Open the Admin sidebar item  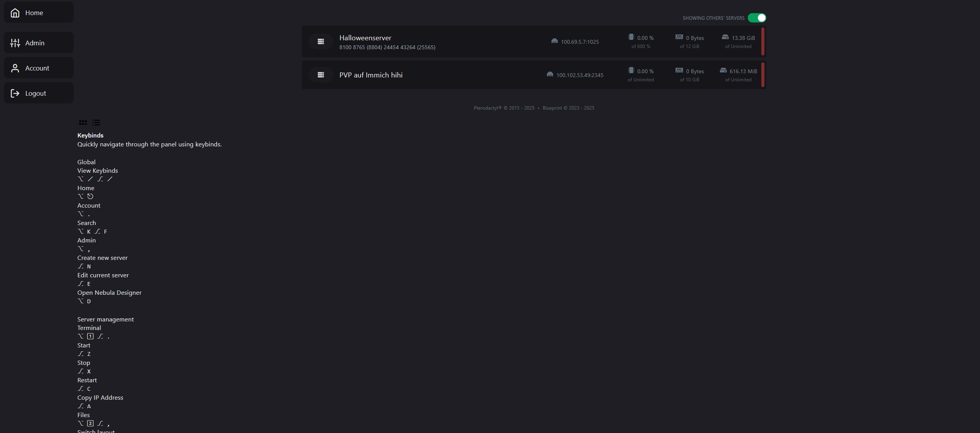coord(39,43)
